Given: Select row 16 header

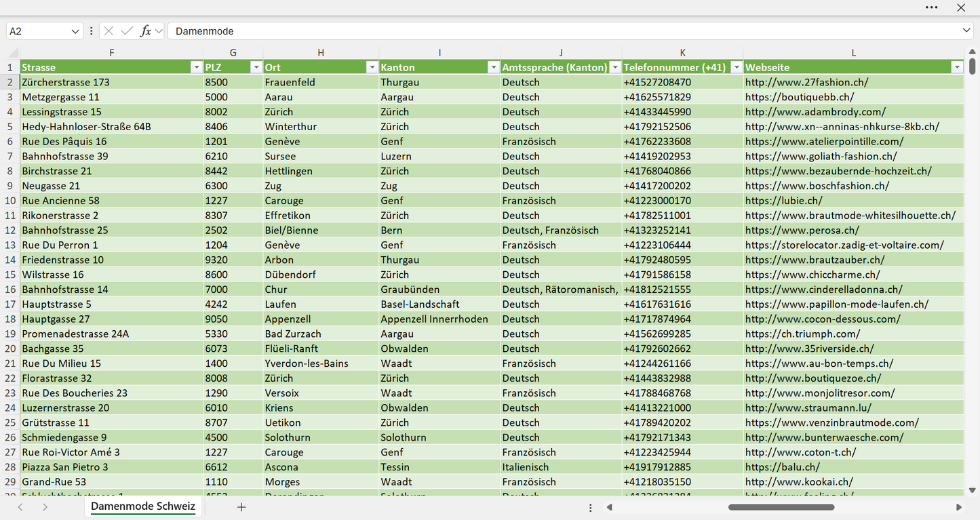Looking at the screenshot, I should coord(10,289).
